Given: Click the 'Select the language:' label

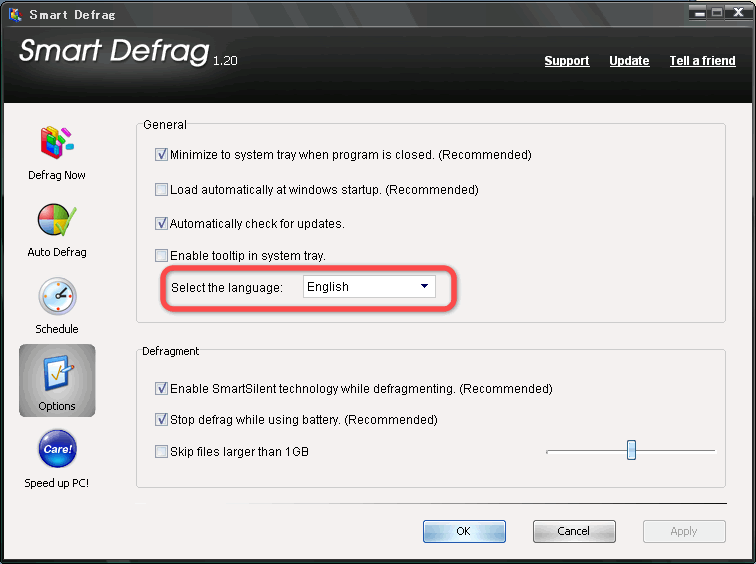Looking at the screenshot, I should pos(227,288).
